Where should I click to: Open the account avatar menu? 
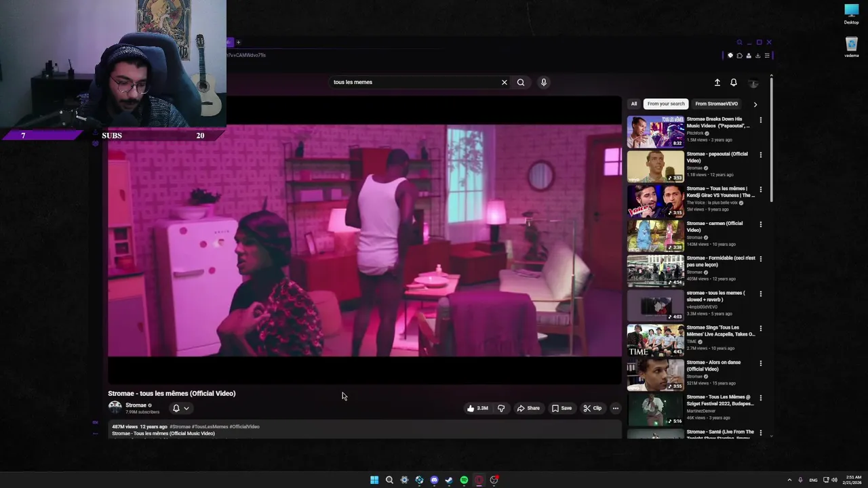(753, 83)
